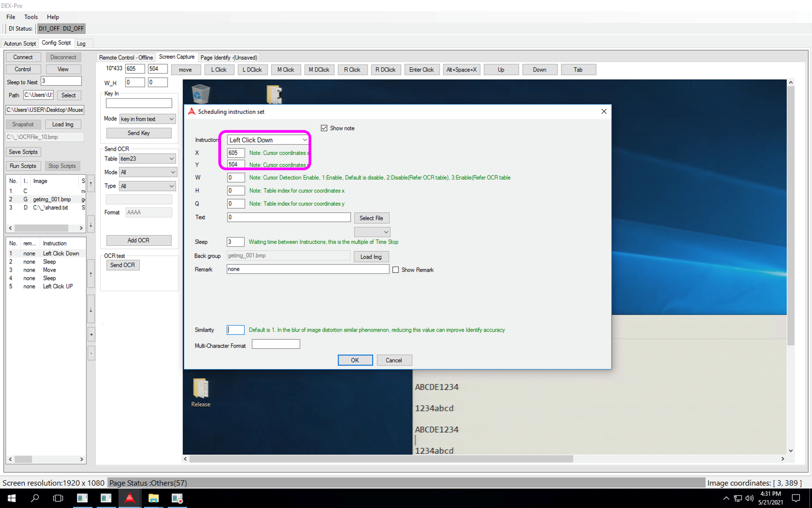Image resolution: width=812 pixels, height=508 pixels.
Task: Move image list item down arrow
Action: point(91,224)
